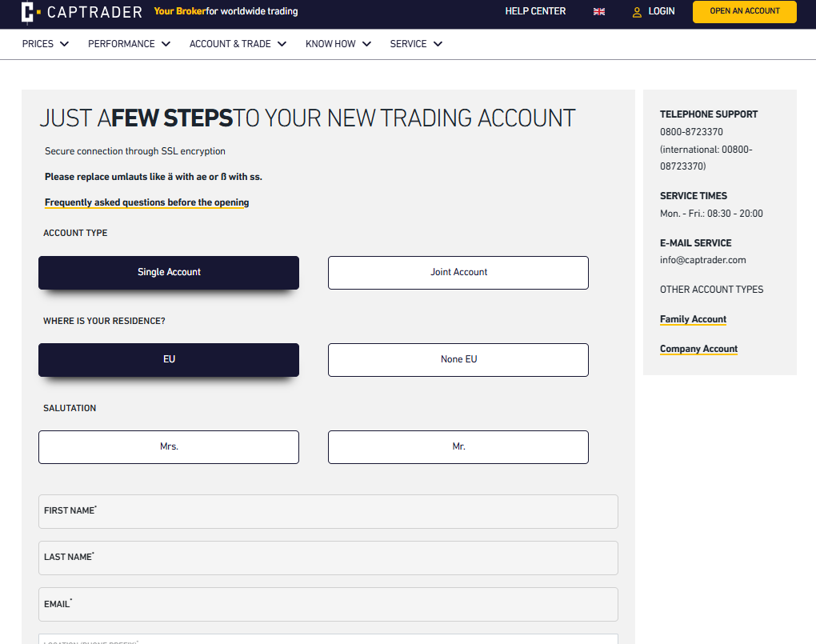Screen dimensions: 816x644
Task: Focus the Email field
Action: point(328,605)
